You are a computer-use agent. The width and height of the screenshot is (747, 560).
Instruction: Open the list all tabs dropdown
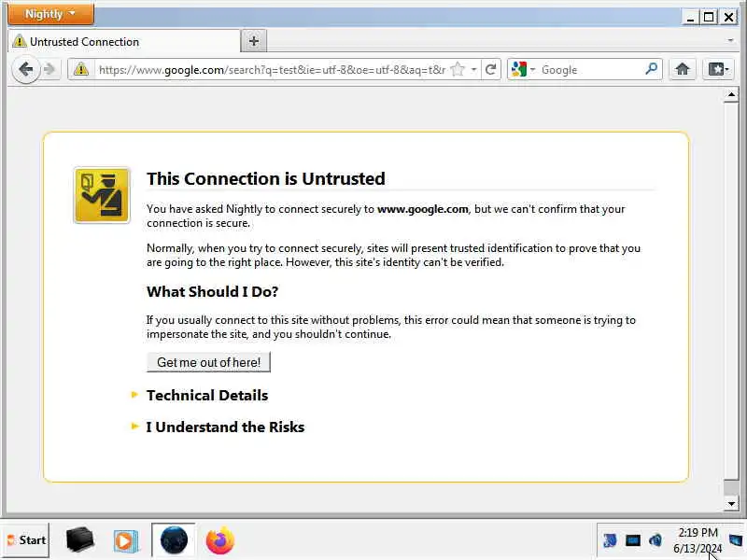730,41
